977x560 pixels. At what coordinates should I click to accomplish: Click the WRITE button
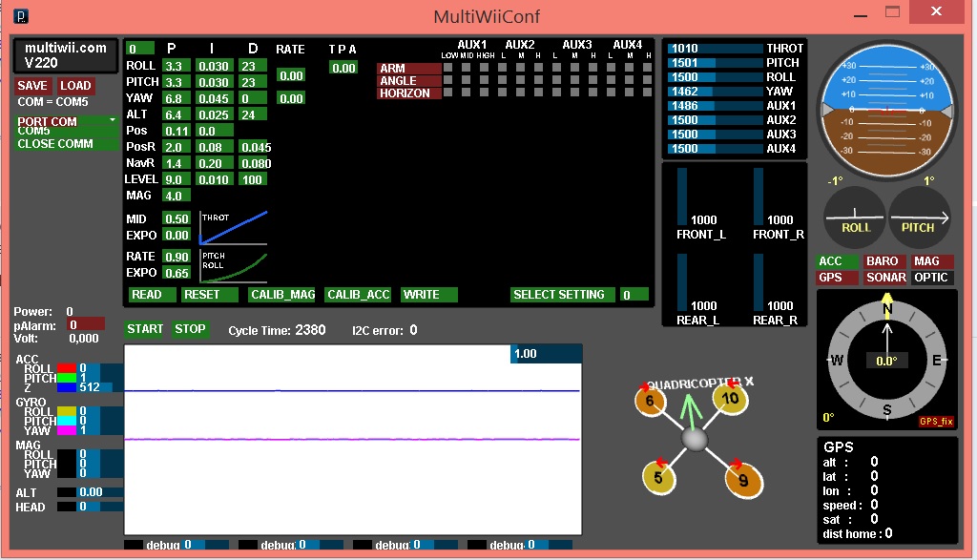pyautogui.click(x=426, y=295)
